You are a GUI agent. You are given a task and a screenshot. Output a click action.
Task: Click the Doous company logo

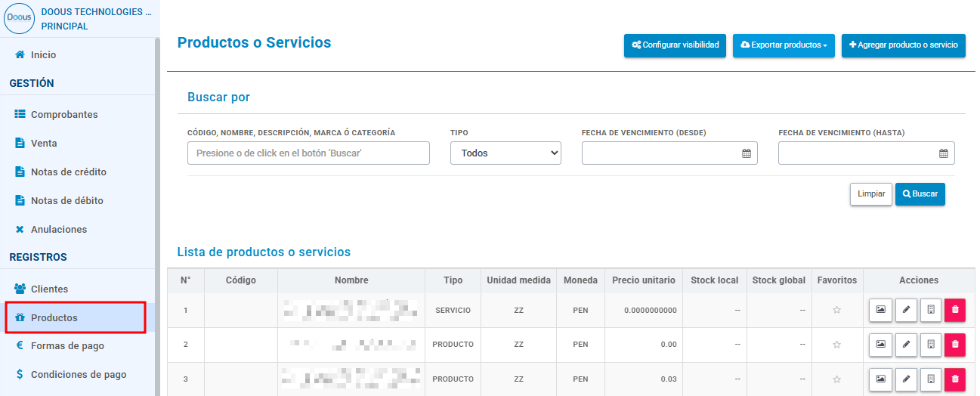point(20,18)
